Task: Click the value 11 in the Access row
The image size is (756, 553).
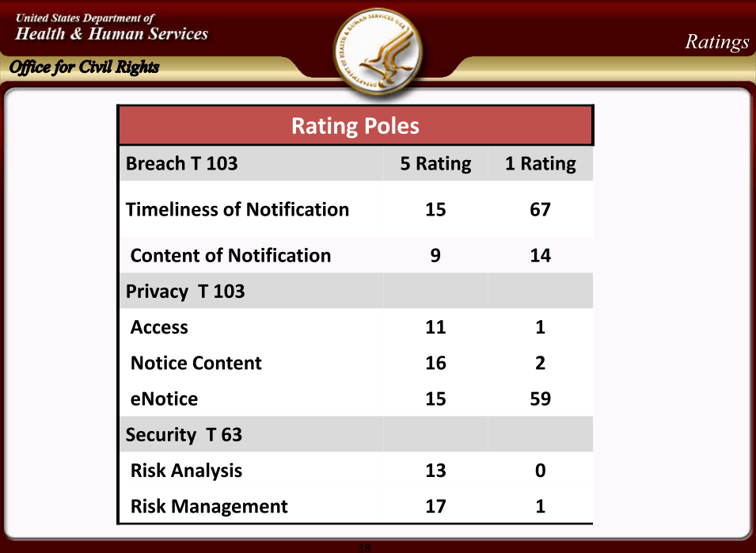Action: tap(436, 327)
